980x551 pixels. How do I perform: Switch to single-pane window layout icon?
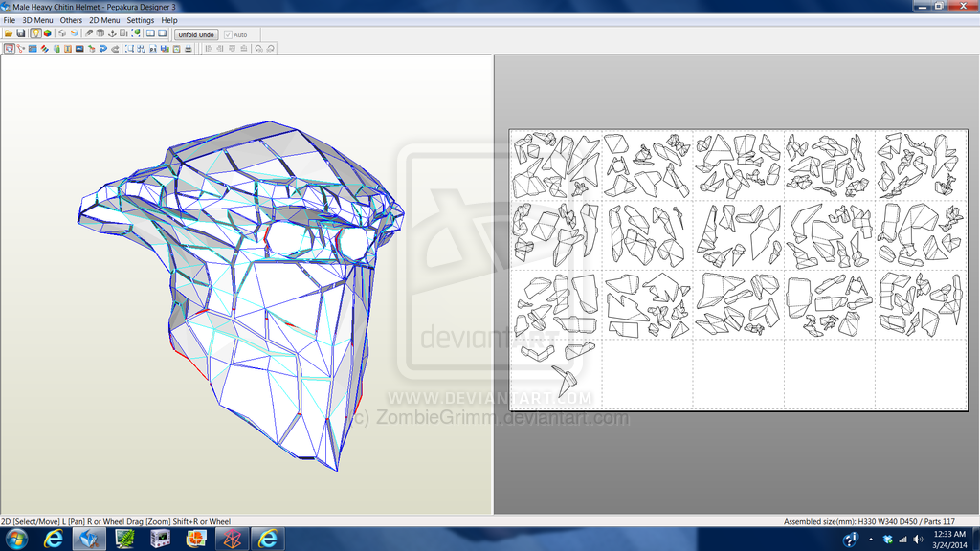(x=162, y=33)
